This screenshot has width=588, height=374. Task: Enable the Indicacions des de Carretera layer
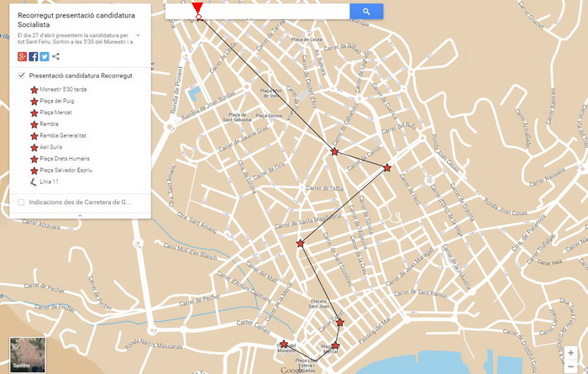(22, 202)
